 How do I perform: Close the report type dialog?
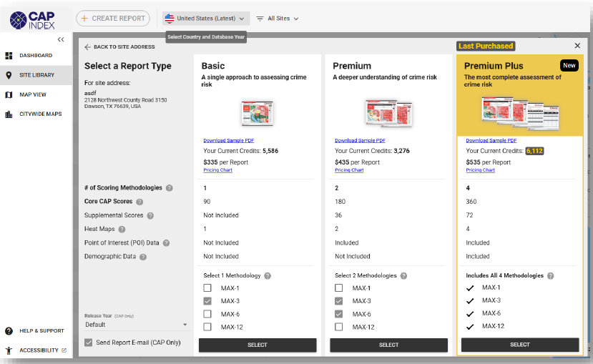tap(577, 46)
